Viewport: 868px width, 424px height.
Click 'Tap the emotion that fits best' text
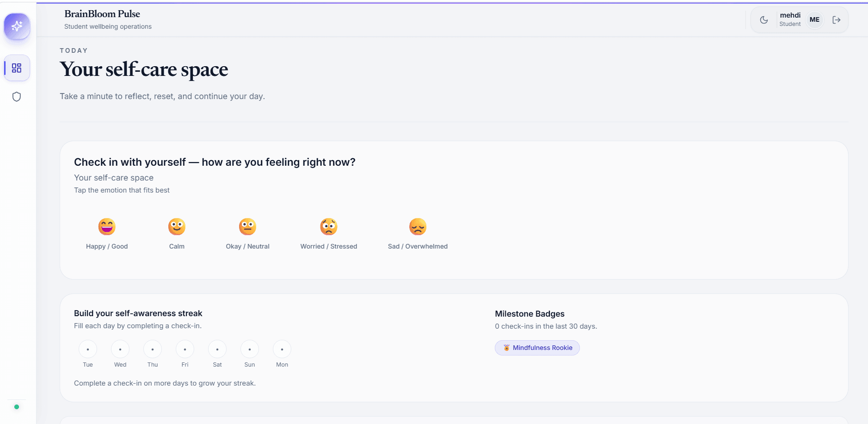(122, 190)
